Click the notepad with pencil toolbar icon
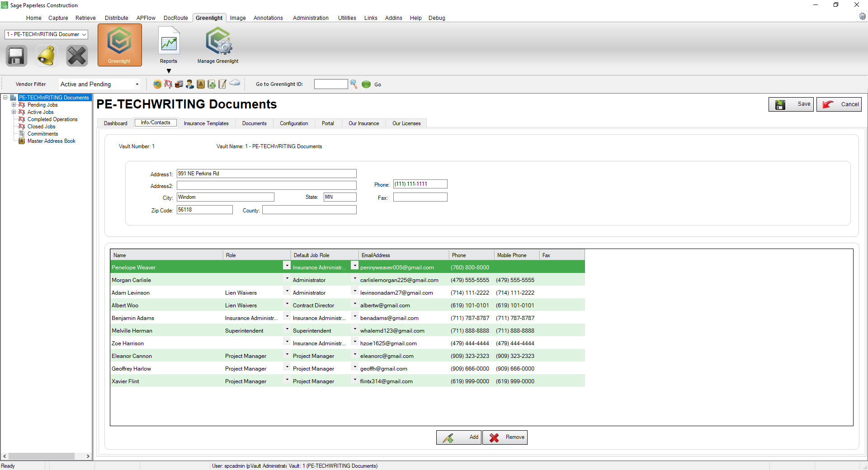The width and height of the screenshot is (868, 470). coord(222,84)
